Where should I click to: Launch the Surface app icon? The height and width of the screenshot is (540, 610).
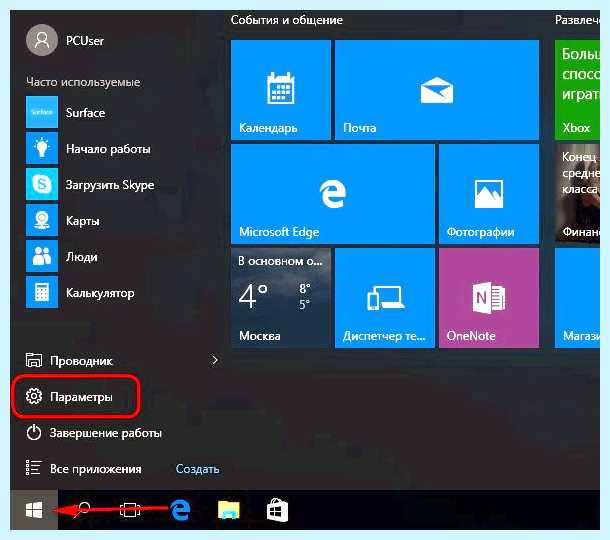pyautogui.click(x=42, y=112)
